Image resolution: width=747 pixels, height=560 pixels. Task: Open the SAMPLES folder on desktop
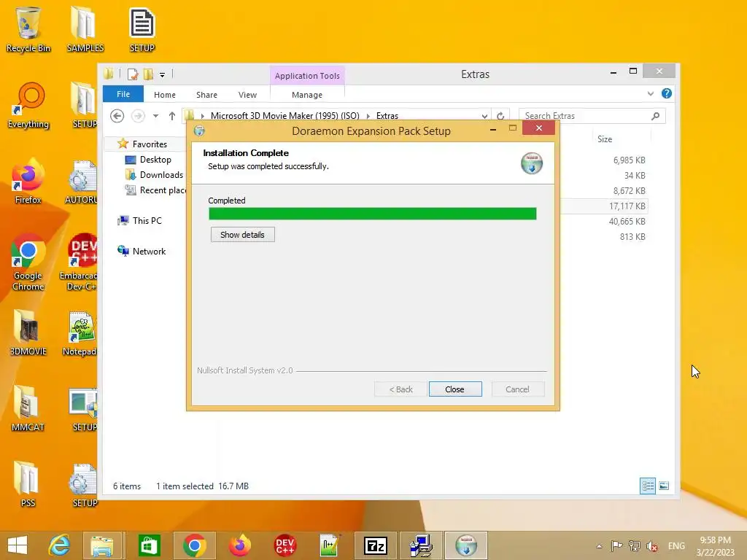[x=85, y=29]
